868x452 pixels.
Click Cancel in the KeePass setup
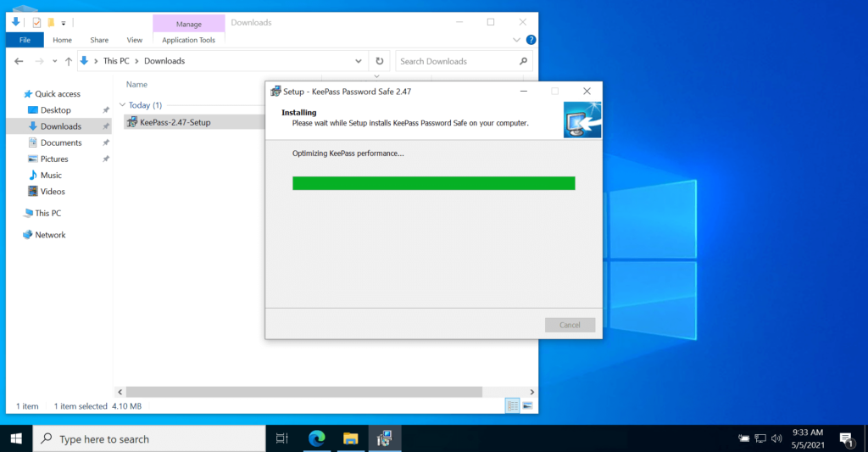[x=570, y=325]
